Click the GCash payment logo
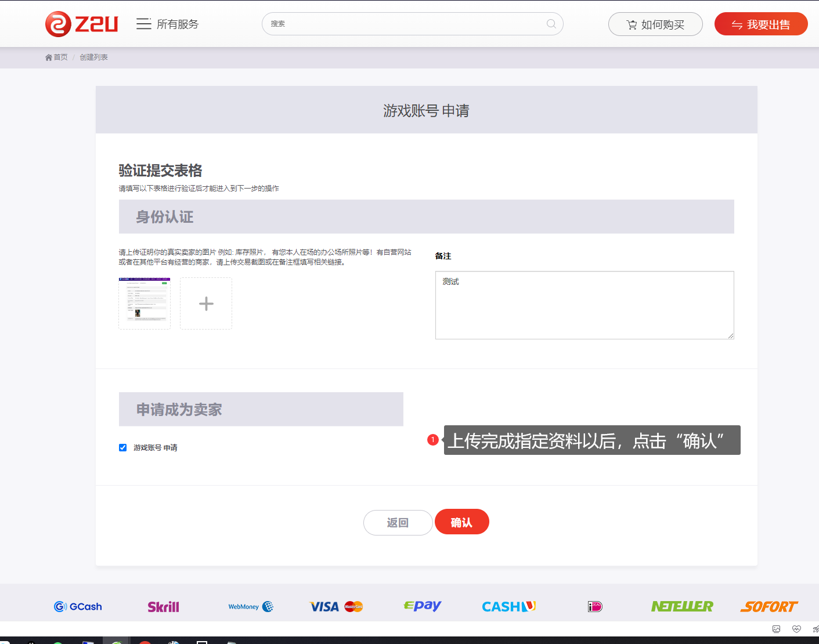 [78, 607]
